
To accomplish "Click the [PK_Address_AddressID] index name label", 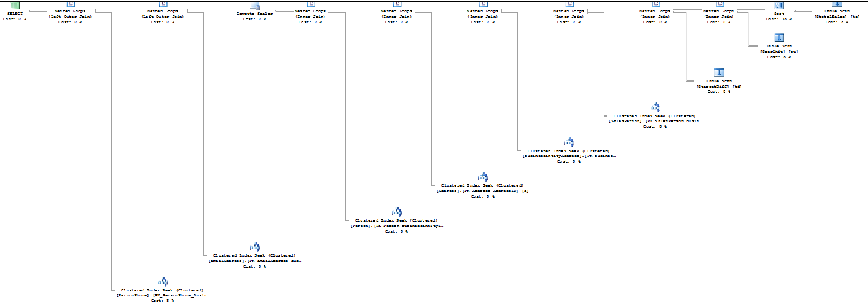I will tap(482, 191).
